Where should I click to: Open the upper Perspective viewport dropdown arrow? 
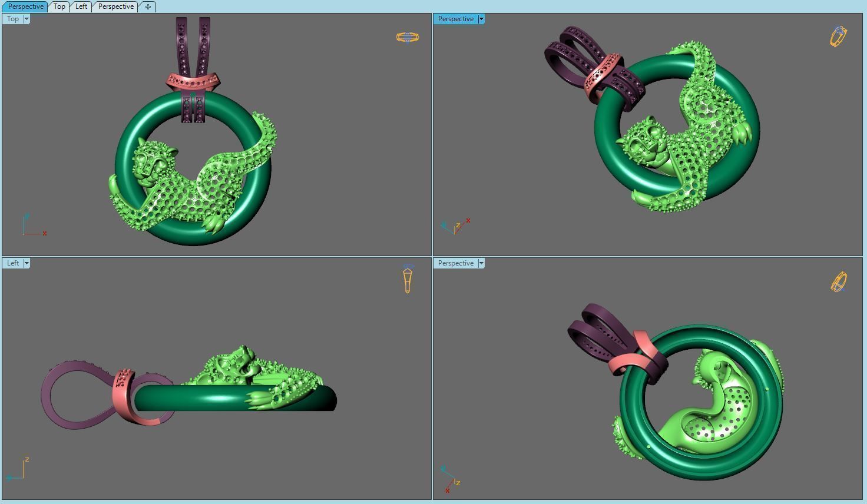[x=481, y=19]
